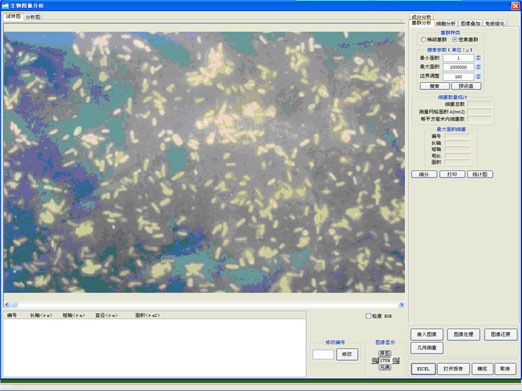The image size is (522, 391).
Task: Click the zoom-in icon right of the percentage
Action: click(x=396, y=360)
